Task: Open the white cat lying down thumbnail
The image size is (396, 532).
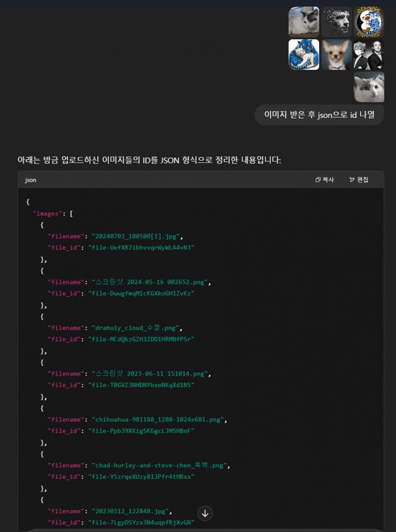Action: 304,22
